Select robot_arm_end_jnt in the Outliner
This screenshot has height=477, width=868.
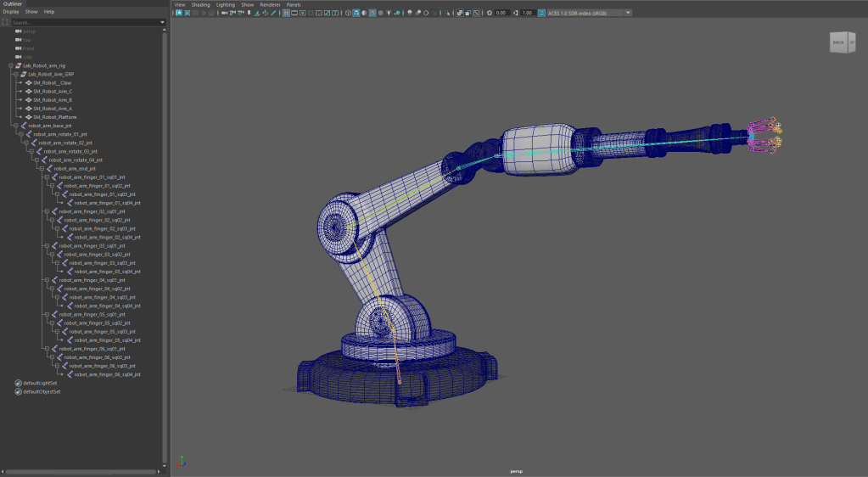click(x=75, y=168)
